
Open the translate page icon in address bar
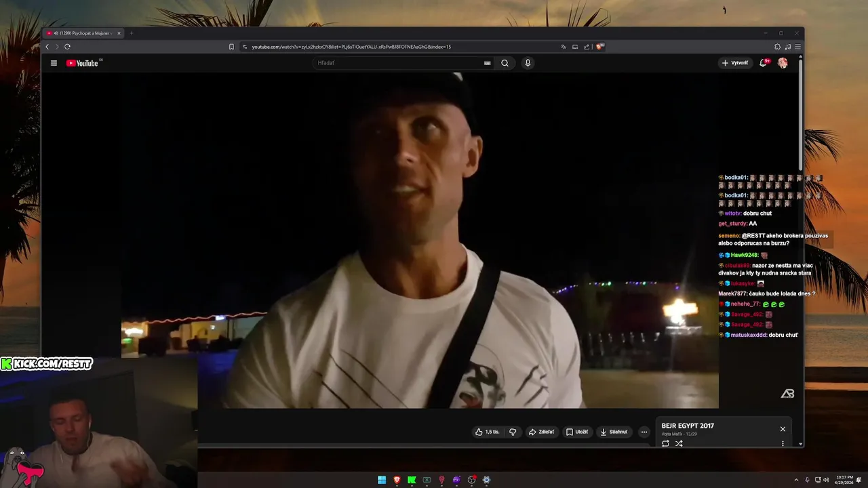tap(563, 47)
